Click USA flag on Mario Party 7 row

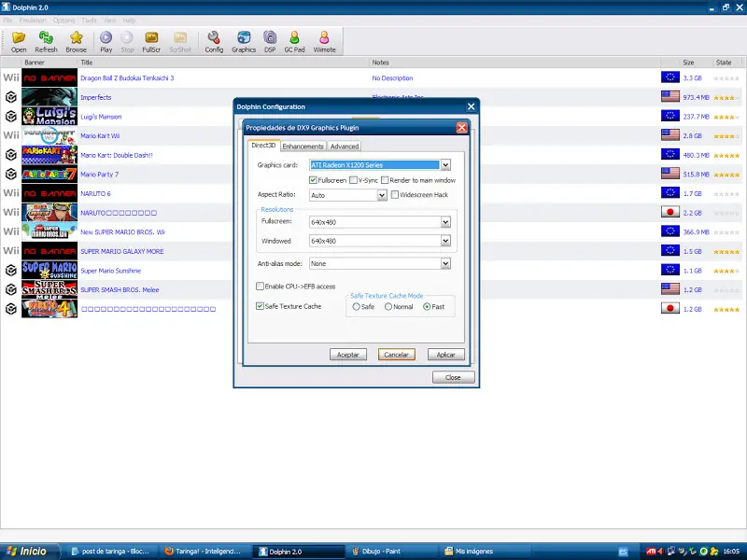pyautogui.click(x=669, y=174)
